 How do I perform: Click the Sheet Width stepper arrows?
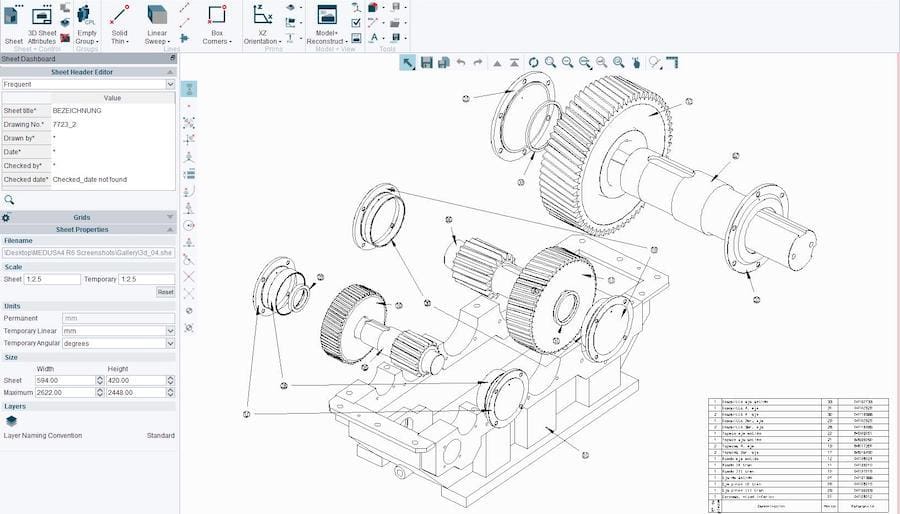coord(100,380)
